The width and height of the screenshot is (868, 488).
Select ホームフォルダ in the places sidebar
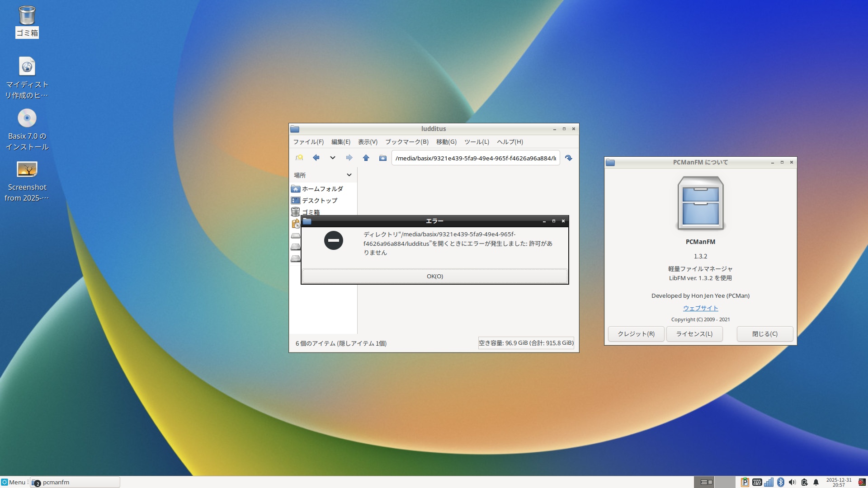pos(322,189)
